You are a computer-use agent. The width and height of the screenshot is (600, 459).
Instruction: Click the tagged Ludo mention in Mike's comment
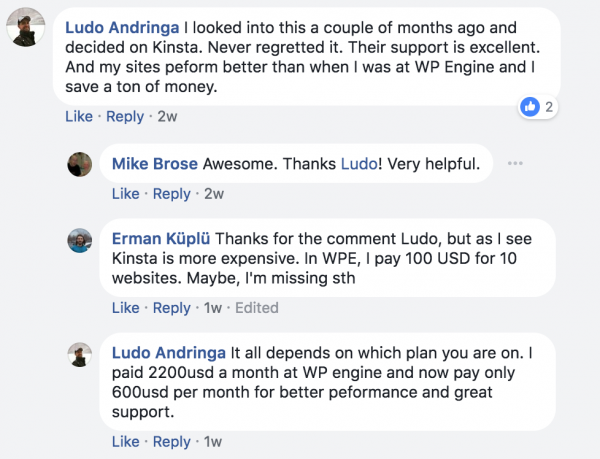tap(359, 164)
